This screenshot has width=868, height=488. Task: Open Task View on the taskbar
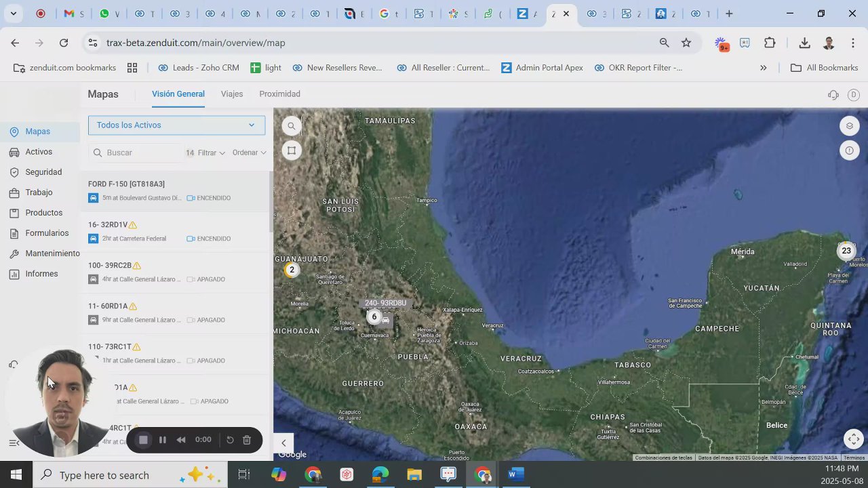tap(244, 474)
